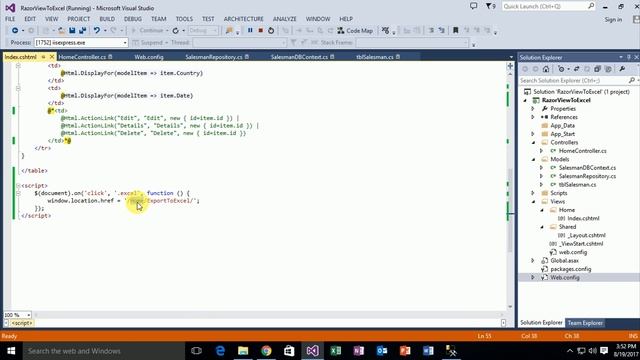Open Properties wrench icon in Solution Explorer
Viewport: 640px width, 360px height.
[x=622, y=69]
